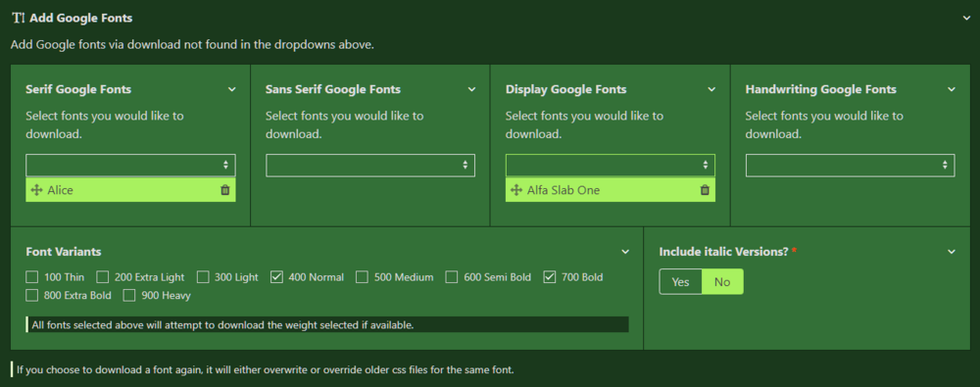Image resolution: width=980 pixels, height=387 pixels.
Task: Click the Add Google Fonts heading
Action: (81, 19)
